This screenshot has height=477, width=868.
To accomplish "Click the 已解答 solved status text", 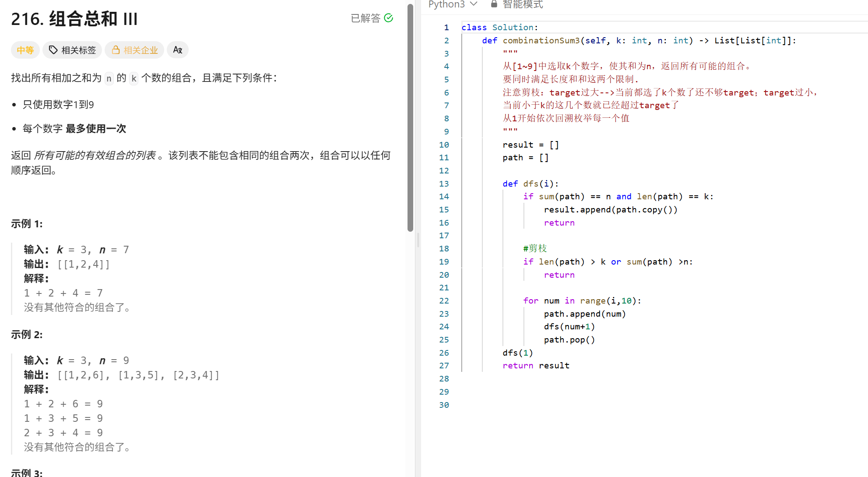I will [x=365, y=18].
